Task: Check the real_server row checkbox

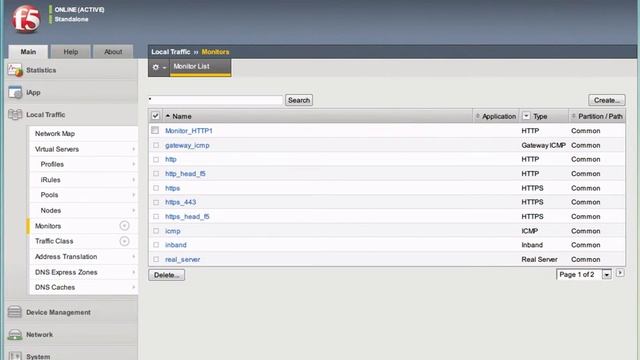Action: pyautogui.click(x=156, y=259)
